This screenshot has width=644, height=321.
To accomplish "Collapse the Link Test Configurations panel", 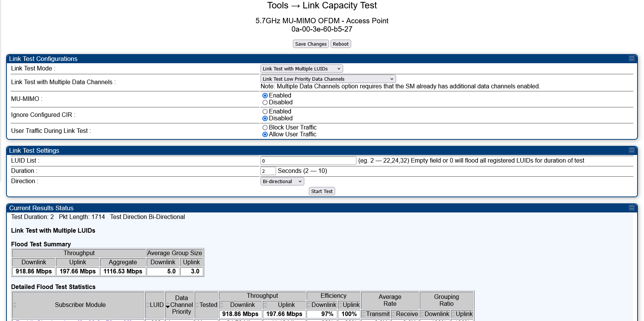I will 631,58.
